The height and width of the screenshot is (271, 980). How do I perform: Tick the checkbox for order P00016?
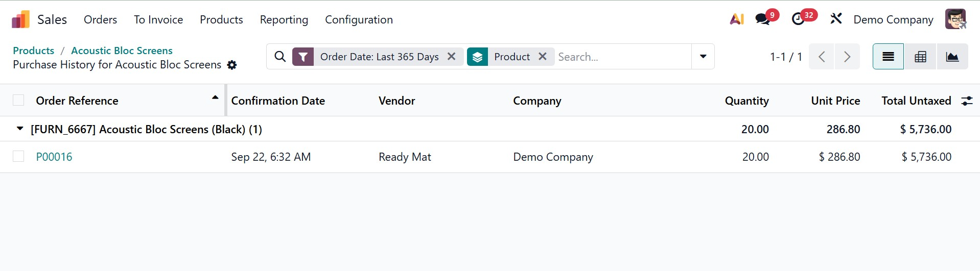[x=18, y=157]
